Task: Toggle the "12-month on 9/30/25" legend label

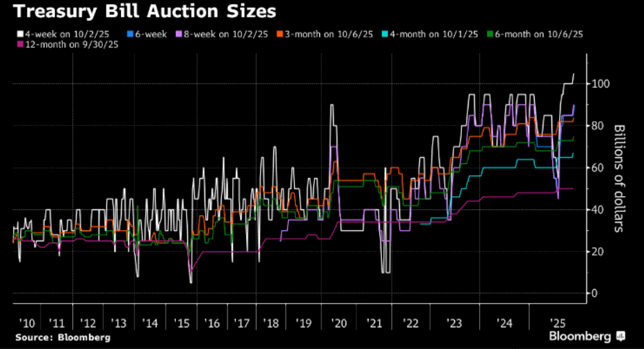Action: [67, 44]
